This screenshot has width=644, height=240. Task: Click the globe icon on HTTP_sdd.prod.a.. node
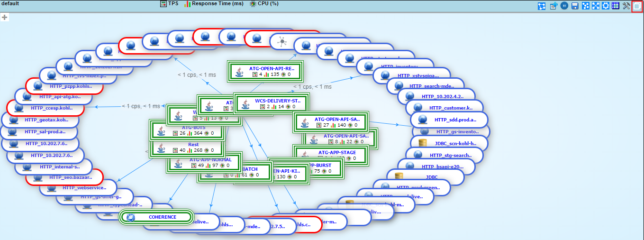pos(424,120)
